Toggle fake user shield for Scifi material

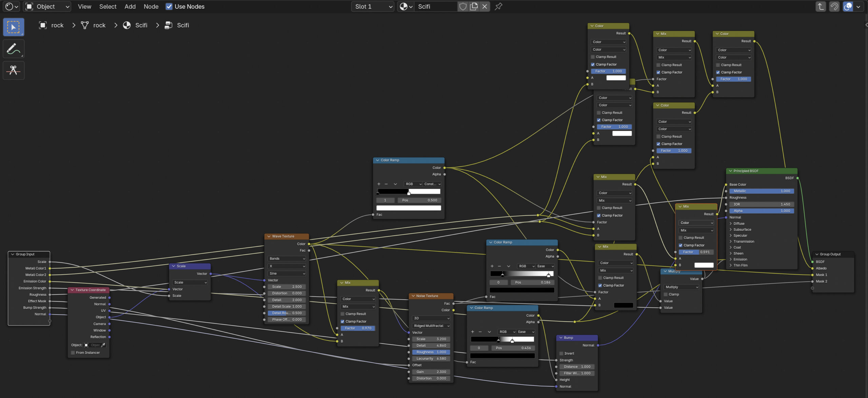click(x=463, y=6)
